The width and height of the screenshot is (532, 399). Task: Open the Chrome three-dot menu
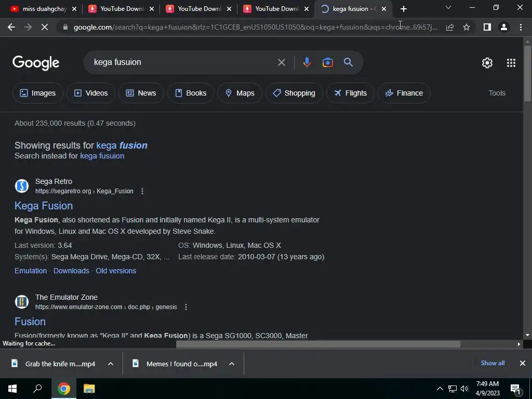(x=521, y=27)
